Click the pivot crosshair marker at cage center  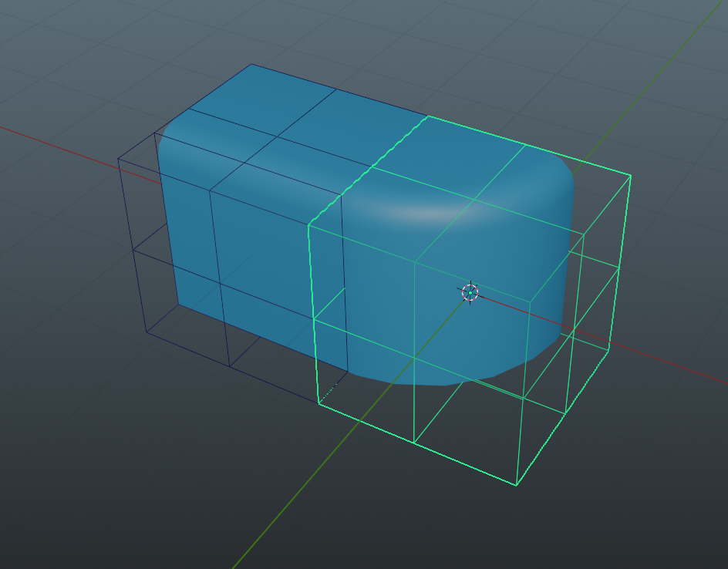470,293
